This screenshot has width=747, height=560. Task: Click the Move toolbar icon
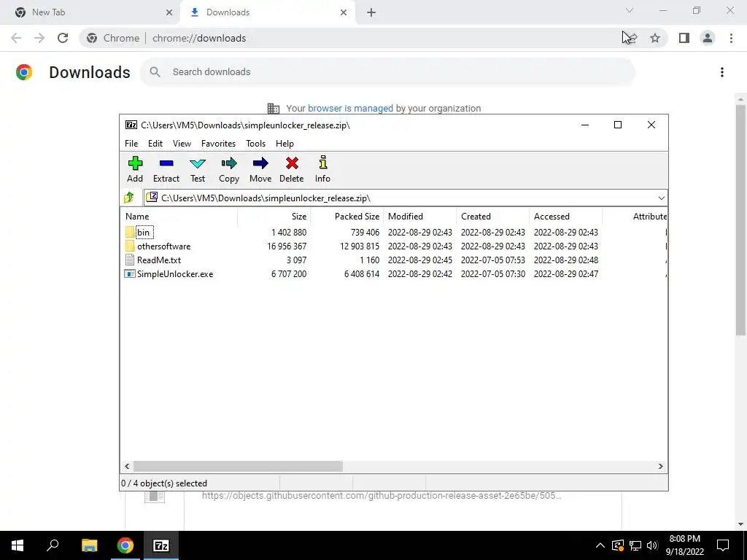[x=260, y=169]
